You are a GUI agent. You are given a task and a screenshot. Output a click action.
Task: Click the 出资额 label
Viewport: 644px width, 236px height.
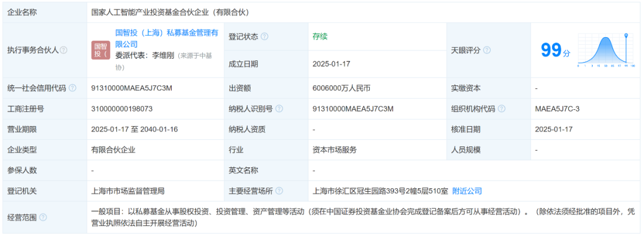pos(240,88)
